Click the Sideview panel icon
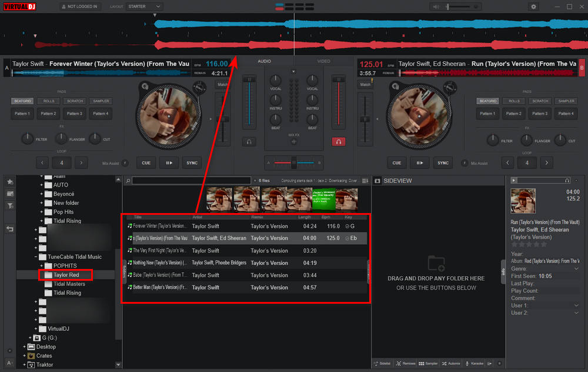Screen dimensions: 588x372 tap(377, 181)
